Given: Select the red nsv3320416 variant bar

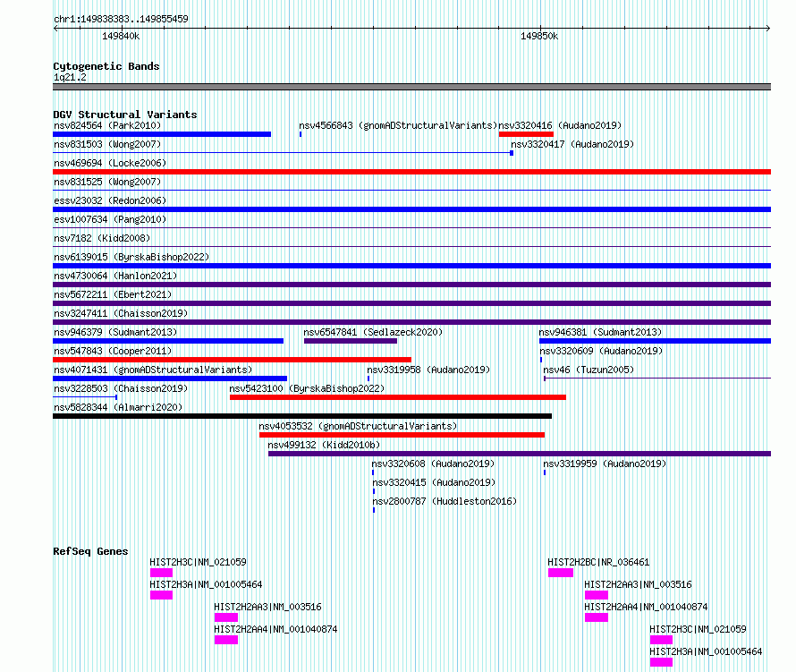Looking at the screenshot, I should [x=526, y=134].
